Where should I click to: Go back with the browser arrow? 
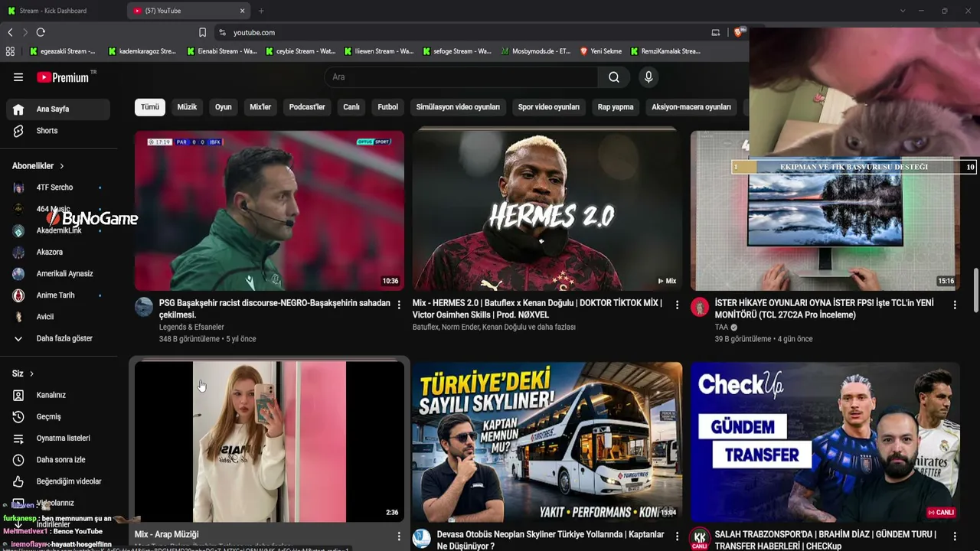(10, 32)
